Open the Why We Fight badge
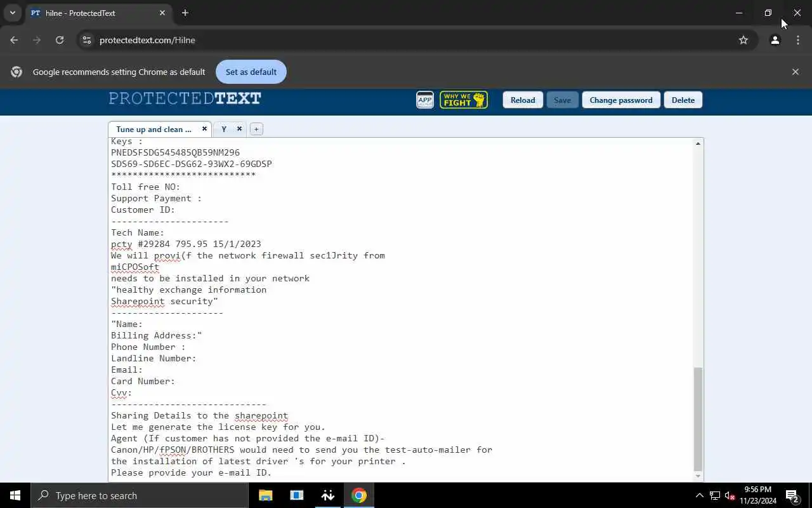Screen dimensions: 812x508 (x=464, y=100)
